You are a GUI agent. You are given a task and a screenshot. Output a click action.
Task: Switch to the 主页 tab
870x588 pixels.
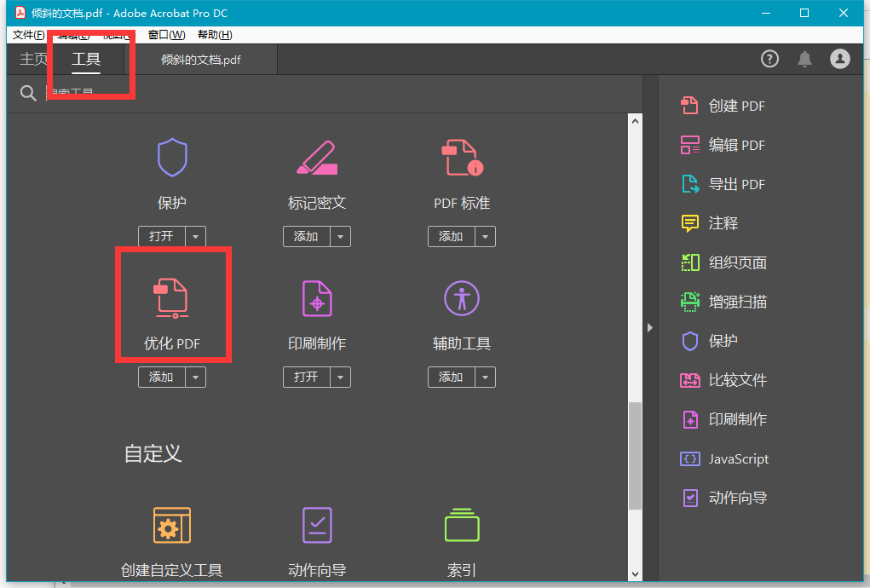tap(33, 59)
